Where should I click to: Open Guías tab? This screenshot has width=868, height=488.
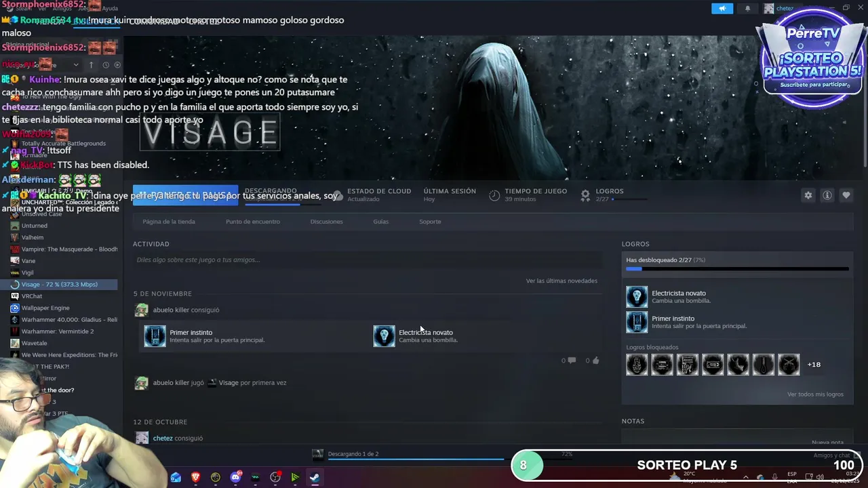click(x=381, y=222)
